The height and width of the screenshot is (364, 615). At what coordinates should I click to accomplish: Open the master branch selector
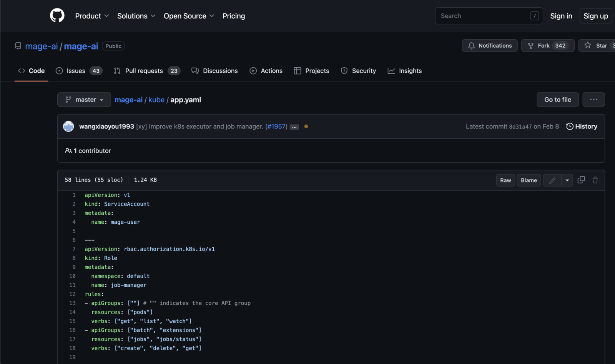[x=84, y=100]
